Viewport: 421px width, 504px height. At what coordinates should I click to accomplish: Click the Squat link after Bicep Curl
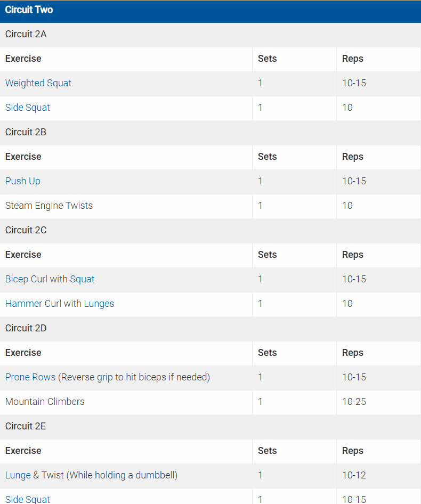tap(82, 279)
